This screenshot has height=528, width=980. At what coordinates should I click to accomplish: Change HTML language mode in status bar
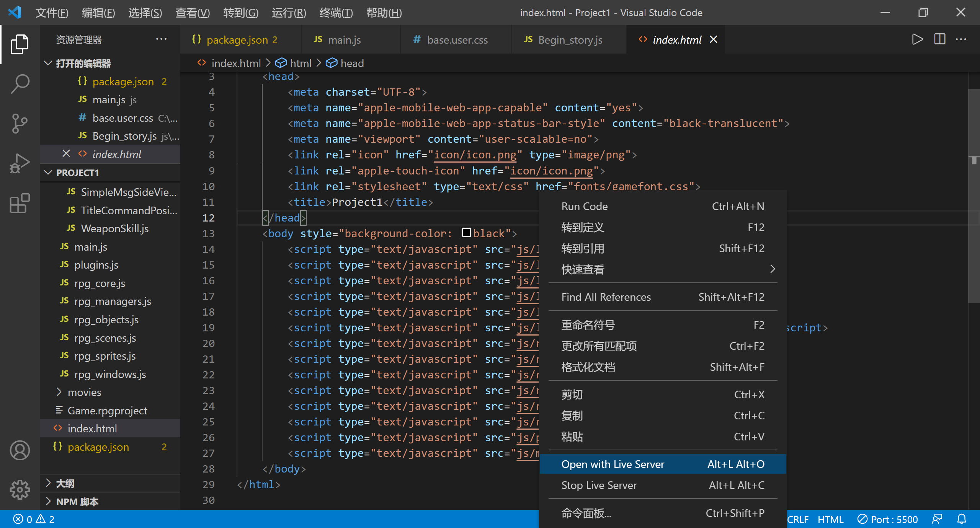pyautogui.click(x=830, y=519)
